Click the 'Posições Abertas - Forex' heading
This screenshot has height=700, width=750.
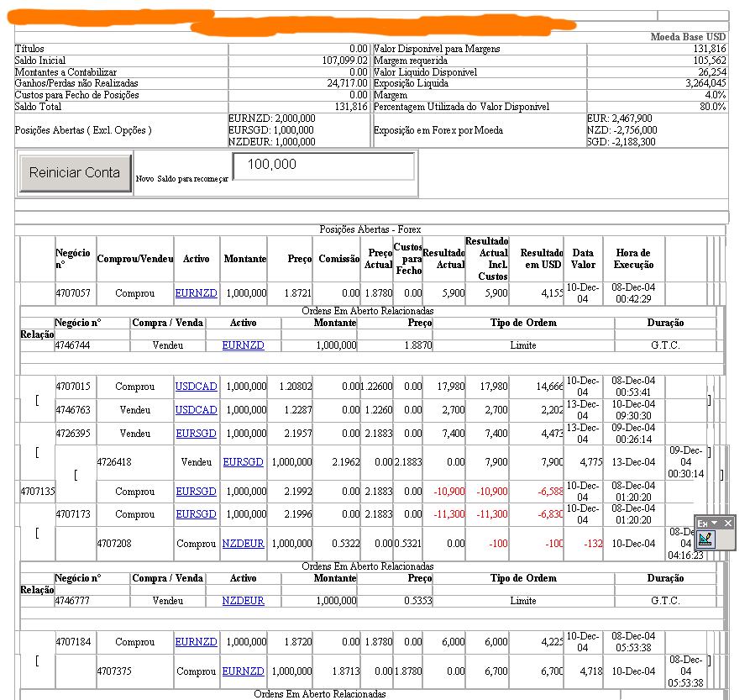[370, 229]
